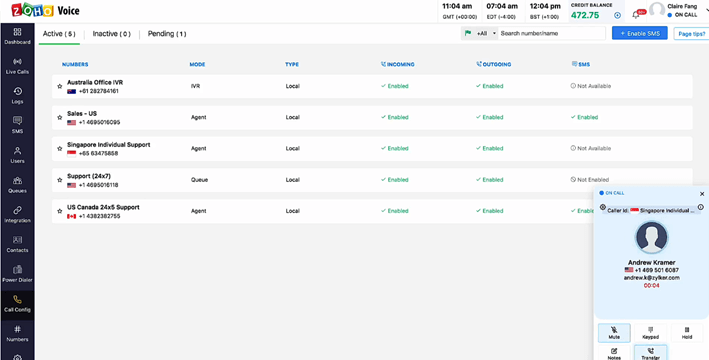Sort by the NUMBERS column header

(x=75, y=64)
